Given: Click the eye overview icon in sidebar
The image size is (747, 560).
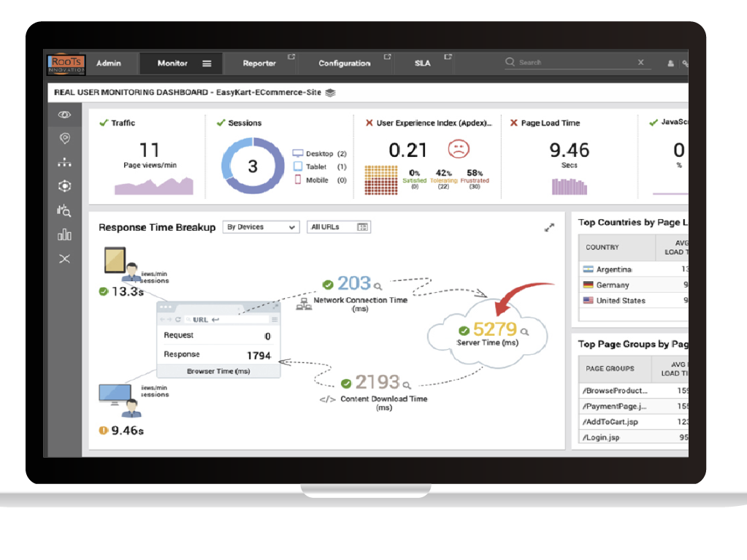Looking at the screenshot, I should tap(65, 115).
